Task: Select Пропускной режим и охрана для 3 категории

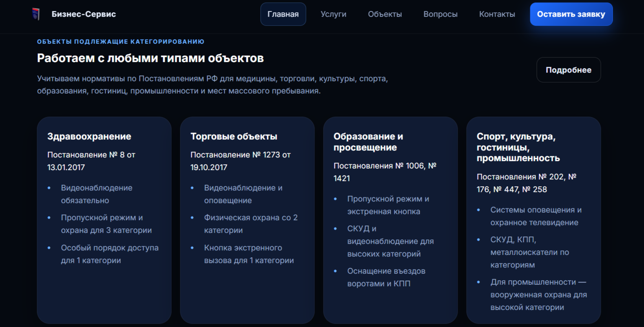Action: 106,224
